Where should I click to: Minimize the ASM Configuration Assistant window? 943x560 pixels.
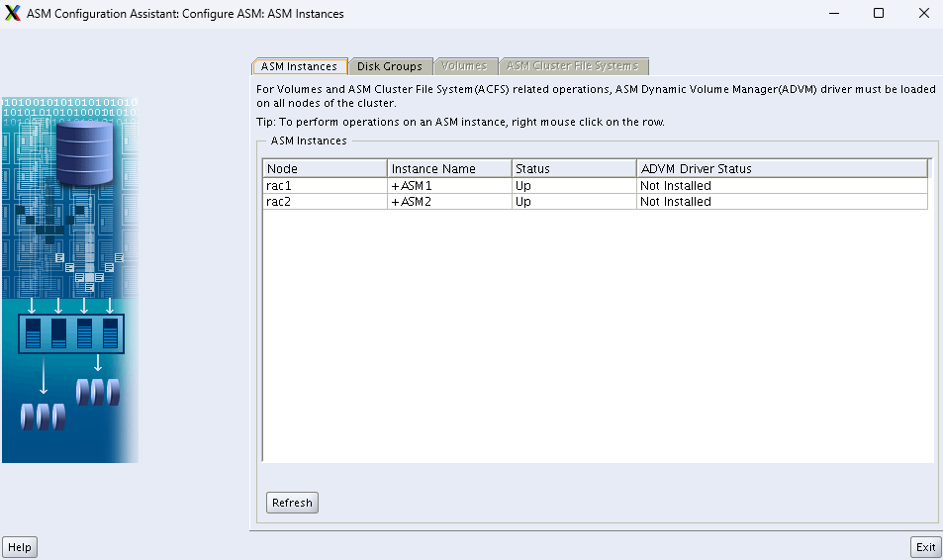[x=833, y=13]
